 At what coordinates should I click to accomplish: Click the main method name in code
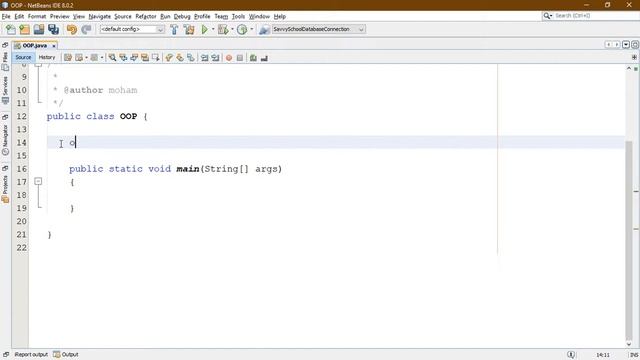coord(188,169)
